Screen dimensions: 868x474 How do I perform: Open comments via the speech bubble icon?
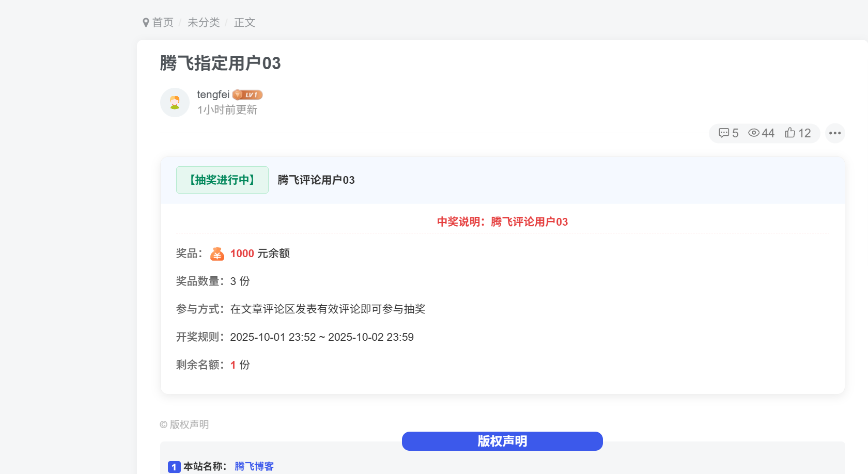click(x=723, y=133)
